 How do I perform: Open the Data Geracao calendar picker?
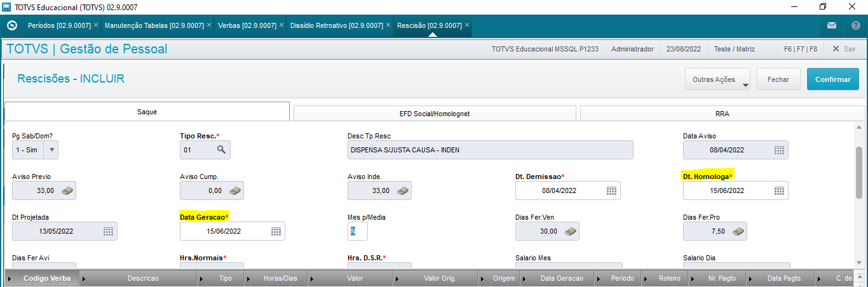tap(276, 231)
